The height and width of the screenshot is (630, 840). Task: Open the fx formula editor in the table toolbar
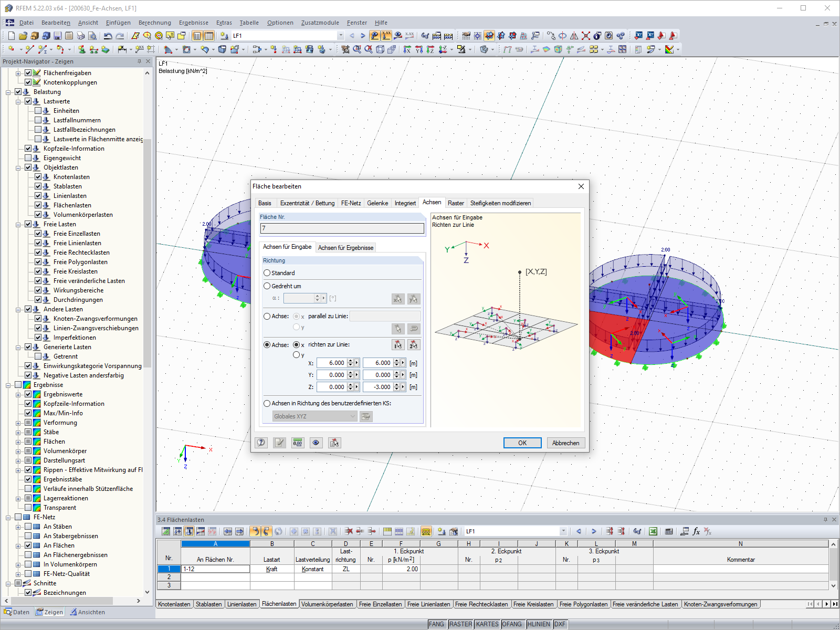(x=696, y=531)
